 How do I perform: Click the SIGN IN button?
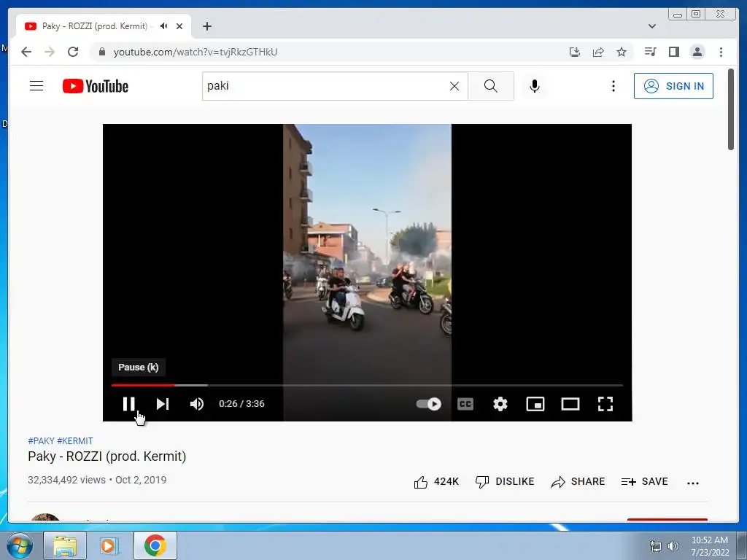click(x=673, y=86)
